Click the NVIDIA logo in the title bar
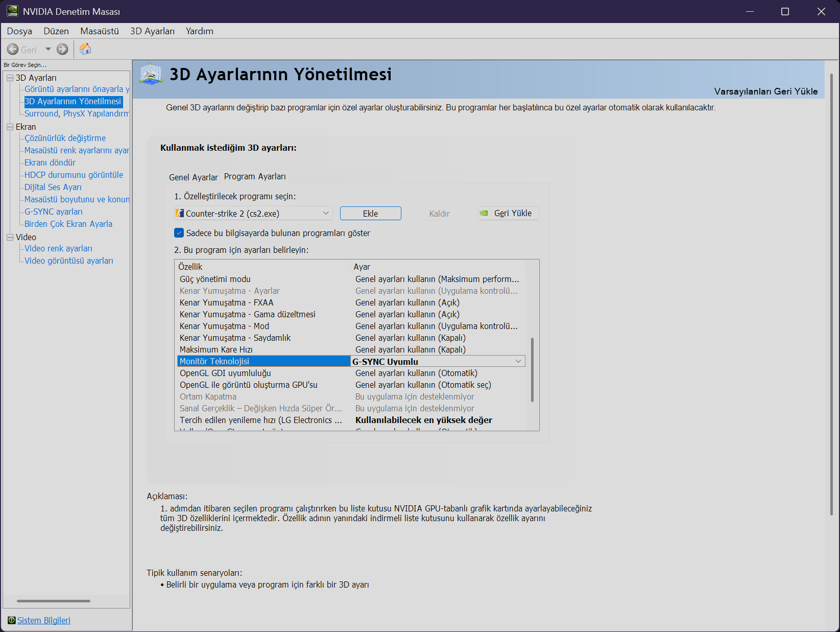840x632 pixels. 12,11
